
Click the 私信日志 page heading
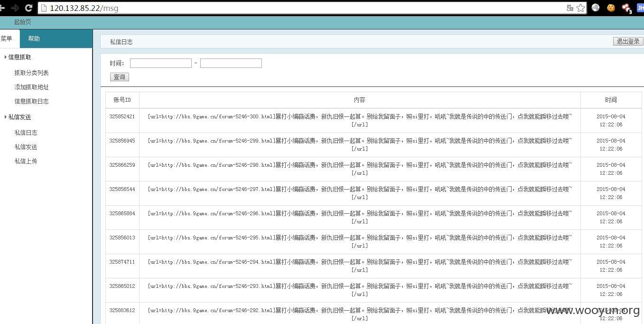click(x=121, y=42)
